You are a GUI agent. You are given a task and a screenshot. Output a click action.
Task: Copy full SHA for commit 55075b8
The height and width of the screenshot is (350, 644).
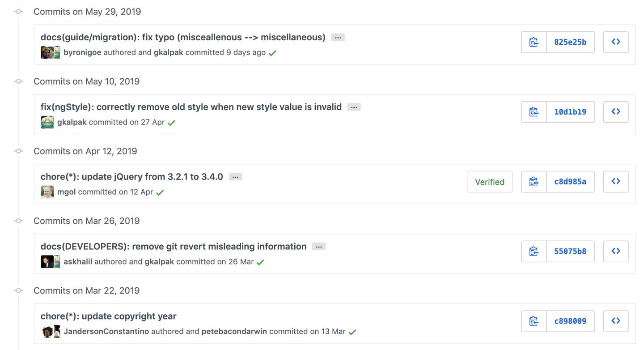click(x=534, y=252)
